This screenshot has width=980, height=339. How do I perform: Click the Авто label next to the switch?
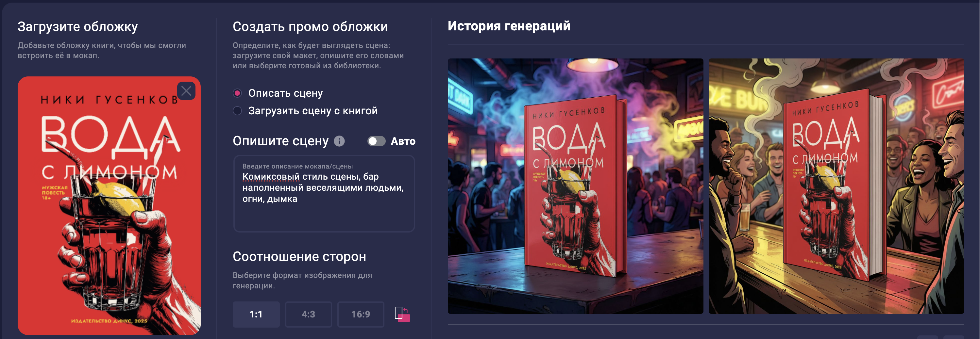point(403,141)
